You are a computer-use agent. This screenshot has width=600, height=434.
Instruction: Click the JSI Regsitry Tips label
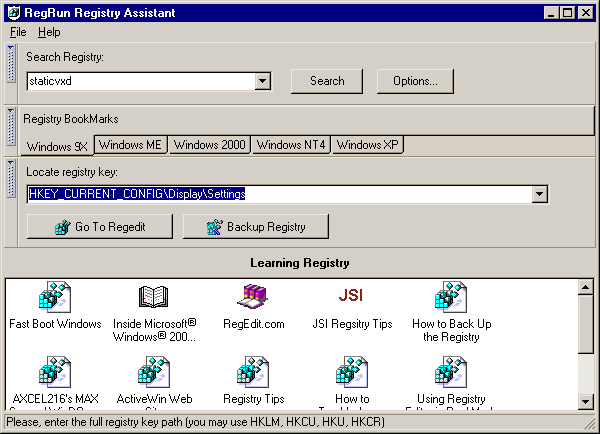pos(352,324)
